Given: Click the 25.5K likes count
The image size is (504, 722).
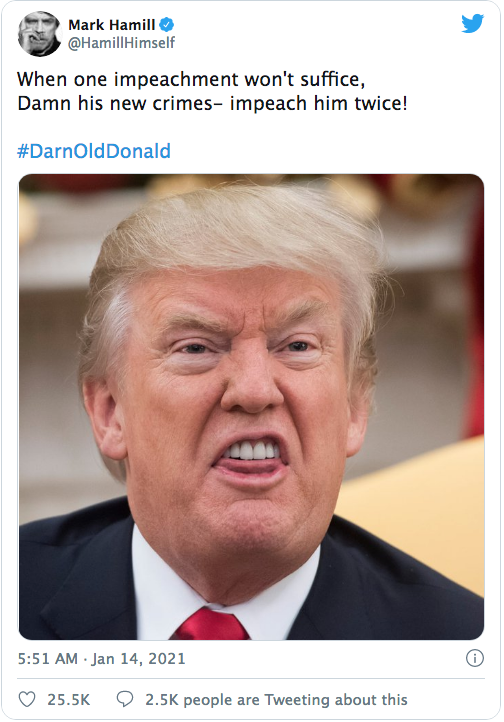Looking at the screenshot, I should (69, 700).
